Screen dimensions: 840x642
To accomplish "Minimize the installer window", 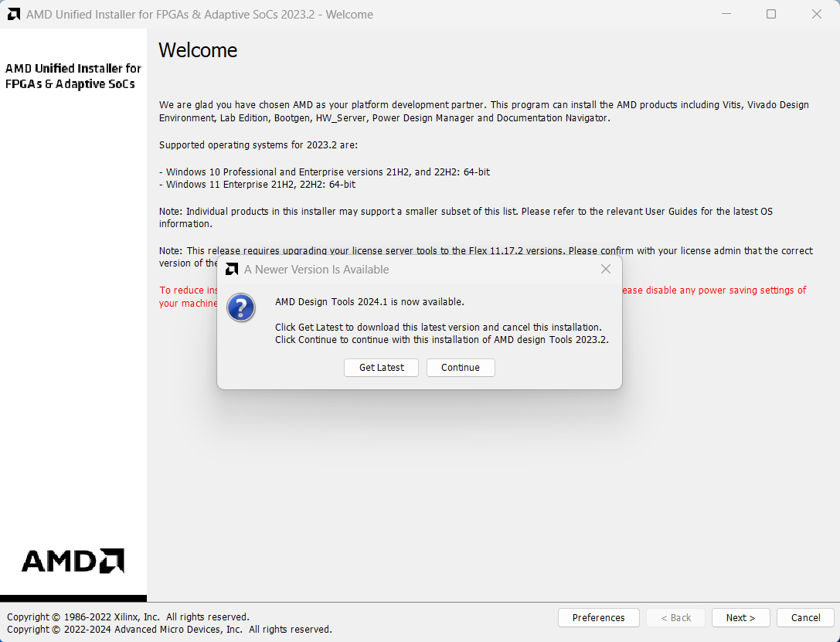I will pos(725,14).
